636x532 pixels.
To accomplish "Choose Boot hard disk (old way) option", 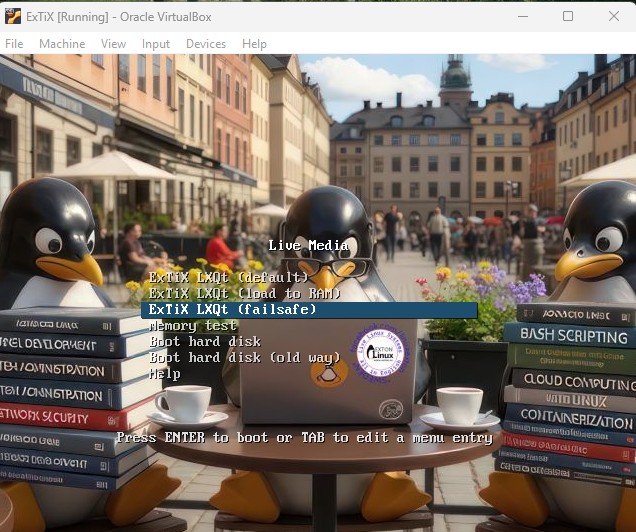I will pos(247,357).
